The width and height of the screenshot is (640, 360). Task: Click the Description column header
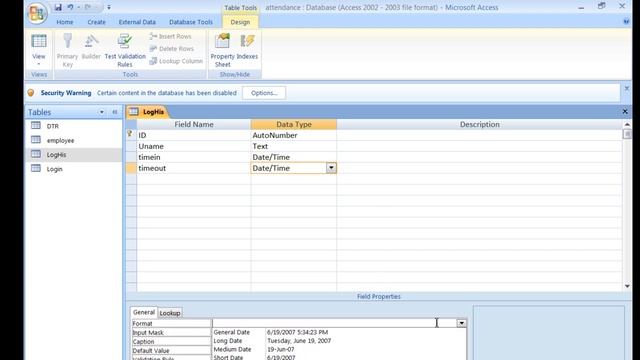[480, 124]
